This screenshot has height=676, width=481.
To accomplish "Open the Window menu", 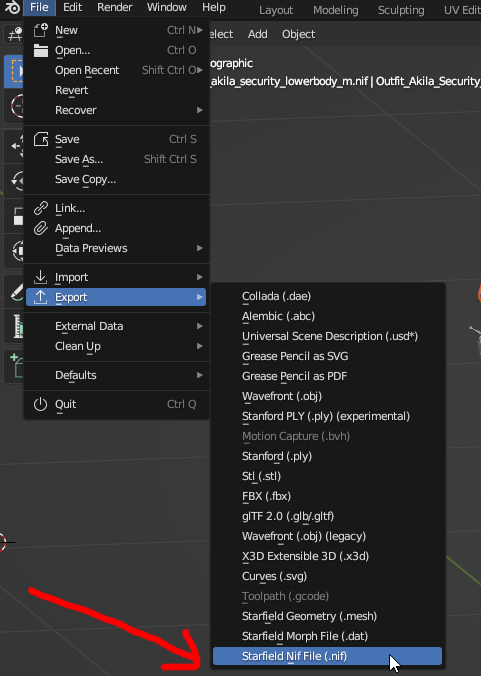I will coord(167,7).
